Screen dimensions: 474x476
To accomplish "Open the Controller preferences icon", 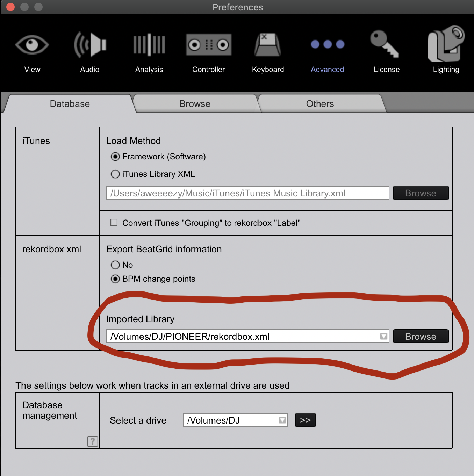I will point(208,45).
